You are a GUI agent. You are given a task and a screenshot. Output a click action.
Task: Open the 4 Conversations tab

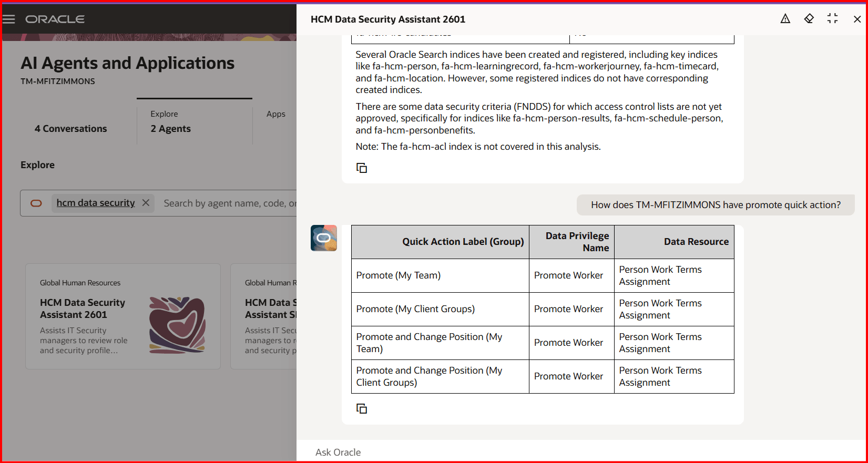[70, 129]
